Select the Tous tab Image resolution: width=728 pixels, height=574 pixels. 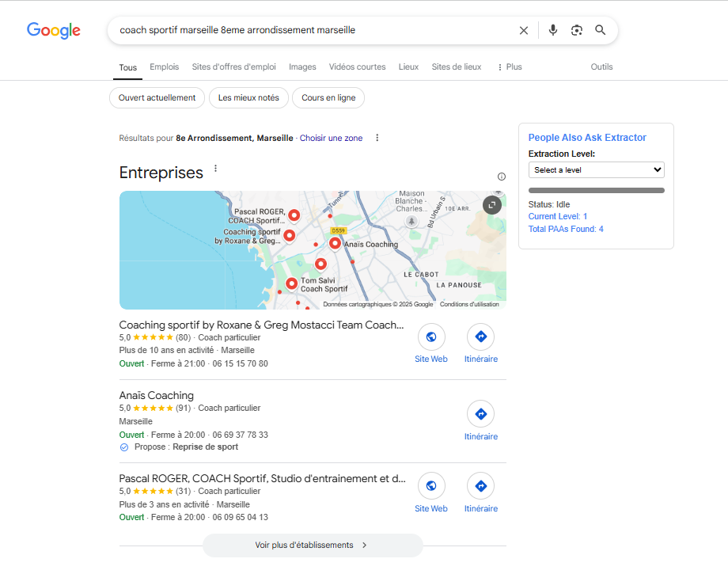[x=127, y=67]
